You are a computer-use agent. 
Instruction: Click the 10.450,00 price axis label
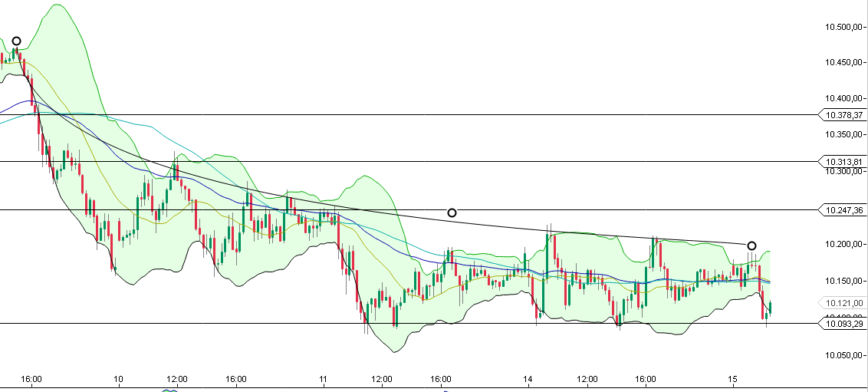pos(843,63)
